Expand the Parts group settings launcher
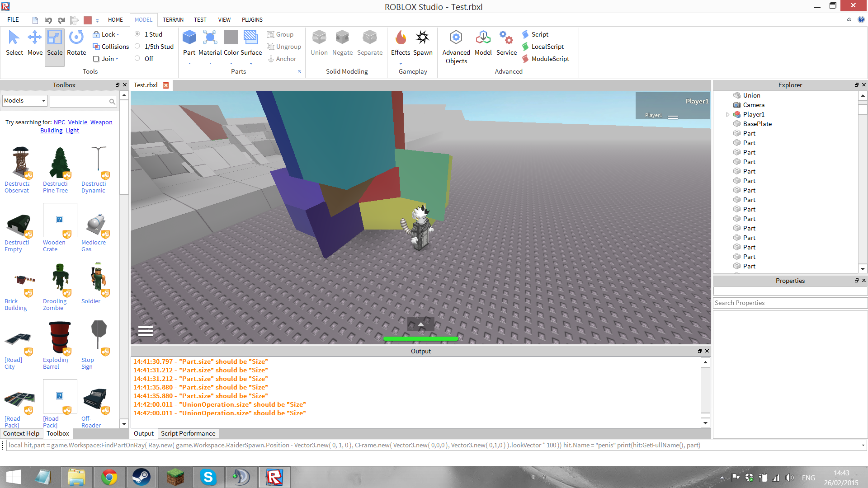This screenshot has height=488, width=868. 299,72
